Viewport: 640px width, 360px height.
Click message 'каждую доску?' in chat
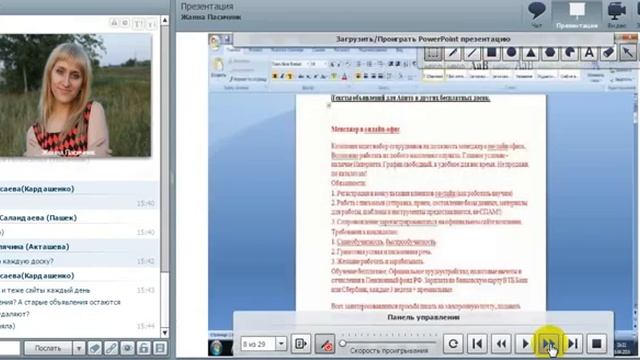[x=27, y=261]
